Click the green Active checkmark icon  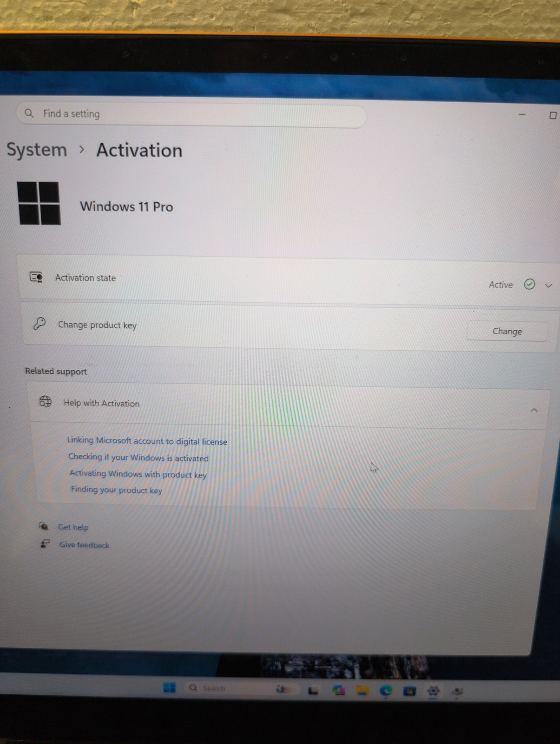(x=529, y=284)
